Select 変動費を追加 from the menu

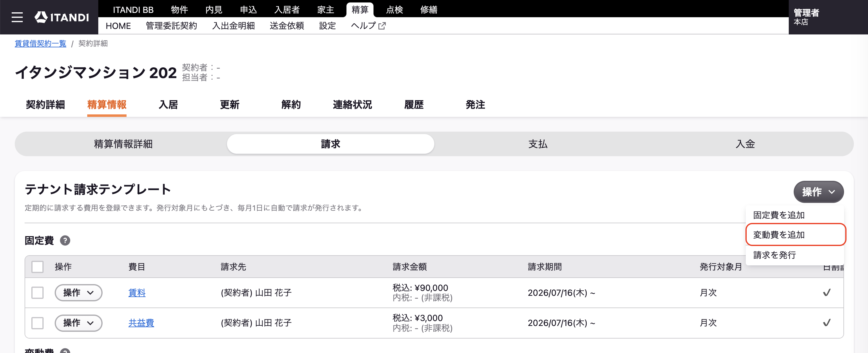(x=795, y=235)
